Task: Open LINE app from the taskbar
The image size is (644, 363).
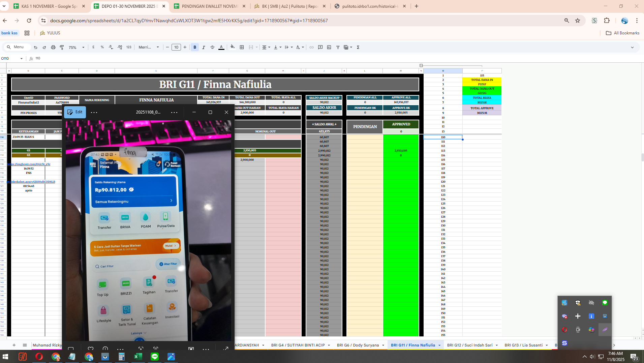Action: click(155, 357)
